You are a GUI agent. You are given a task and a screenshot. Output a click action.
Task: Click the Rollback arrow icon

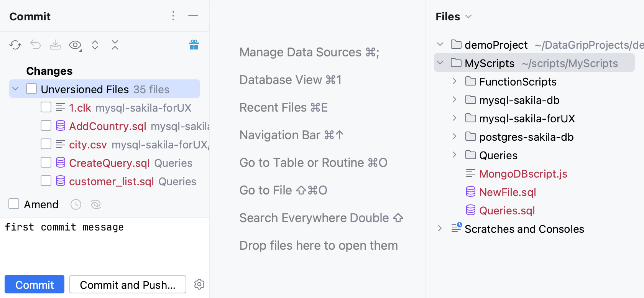point(35,45)
